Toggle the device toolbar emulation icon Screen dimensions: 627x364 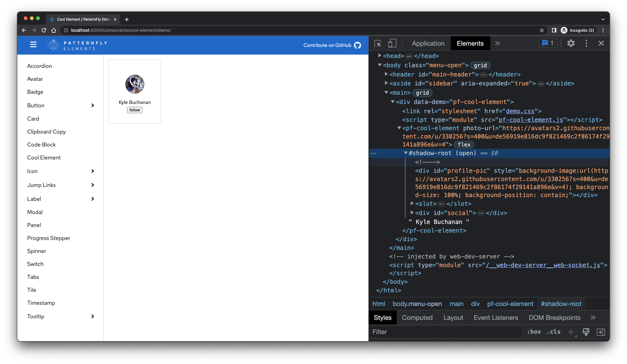tap(392, 43)
